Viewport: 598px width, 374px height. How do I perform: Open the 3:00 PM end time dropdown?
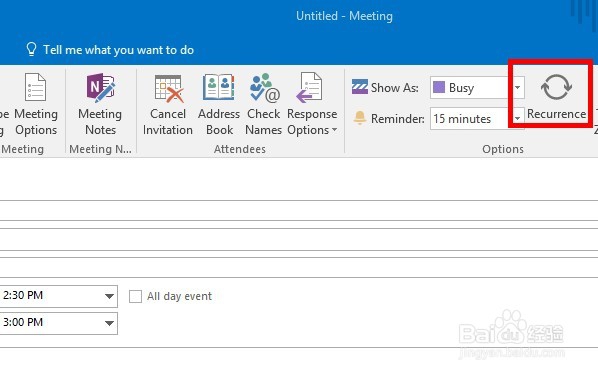tap(109, 323)
